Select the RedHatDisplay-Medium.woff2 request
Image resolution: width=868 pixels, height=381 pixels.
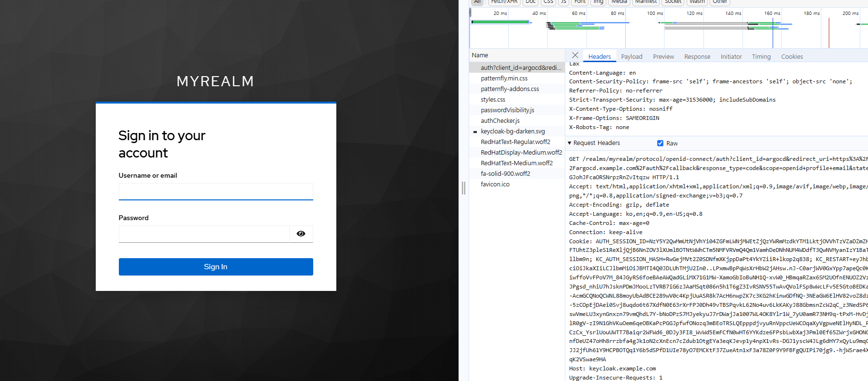click(517, 152)
